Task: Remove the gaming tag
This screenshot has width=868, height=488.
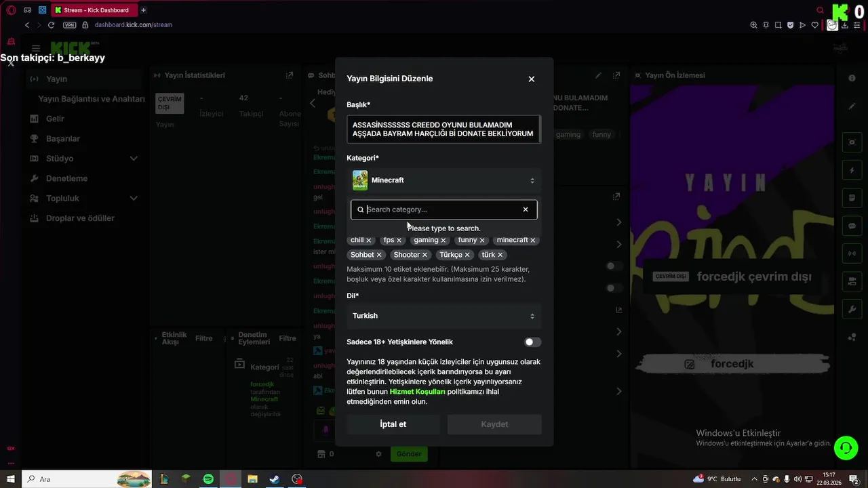Action: click(x=443, y=240)
